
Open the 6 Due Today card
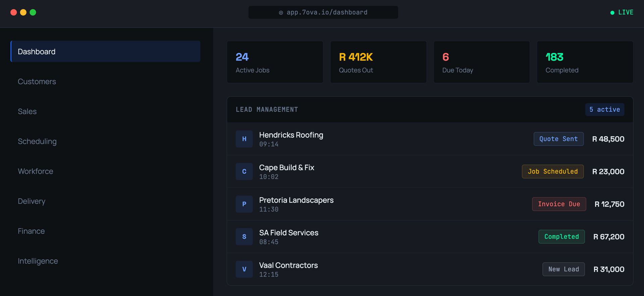tap(482, 62)
